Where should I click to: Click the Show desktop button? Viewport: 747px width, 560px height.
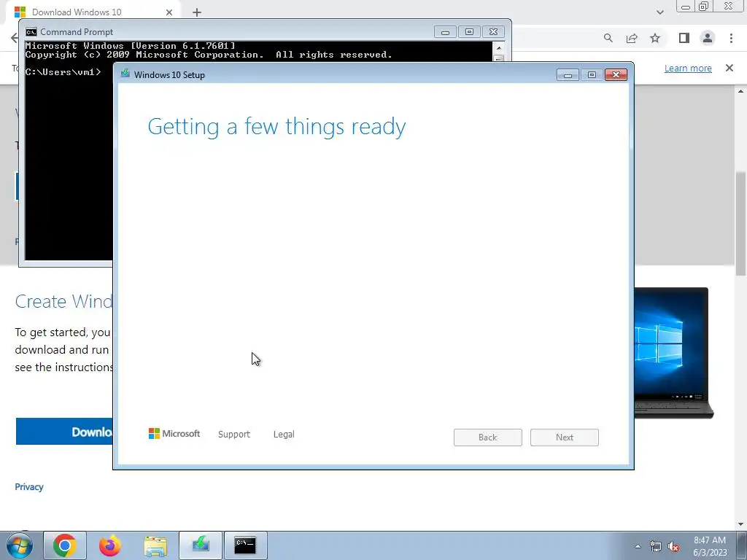pyautogui.click(x=742, y=545)
